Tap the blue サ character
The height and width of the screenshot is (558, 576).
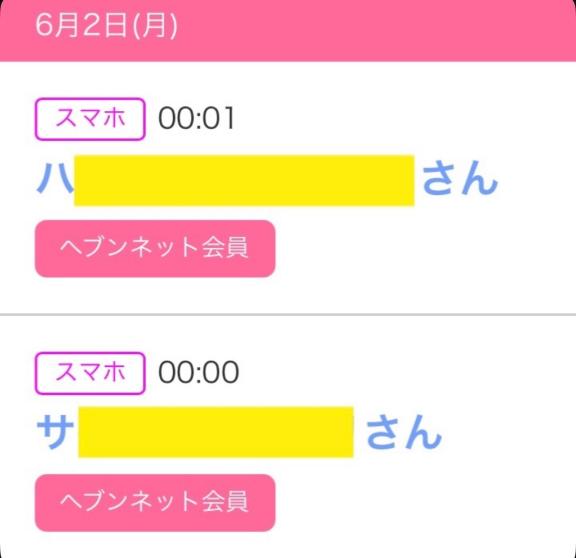[55, 431]
